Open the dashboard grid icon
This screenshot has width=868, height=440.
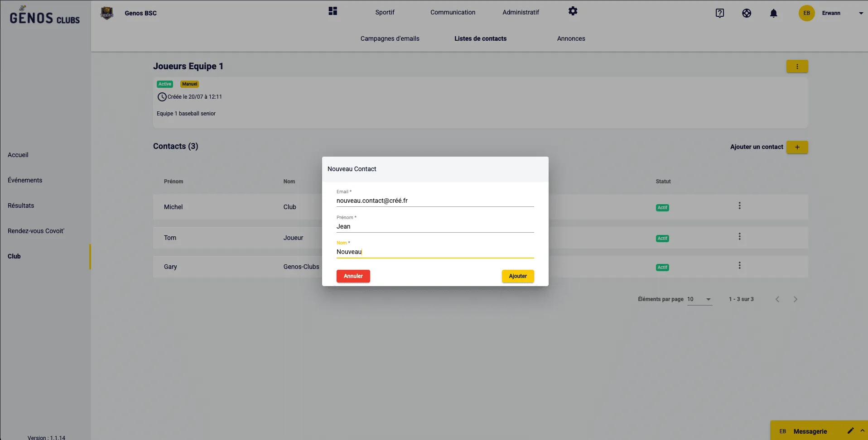[x=333, y=11]
